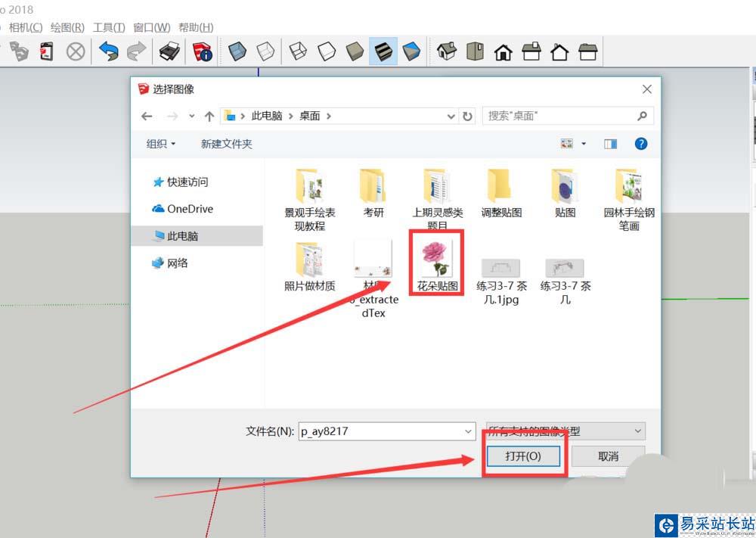This screenshot has width=756, height=538.
Task: Open recent locations dropdown arrow
Action: 192,117
